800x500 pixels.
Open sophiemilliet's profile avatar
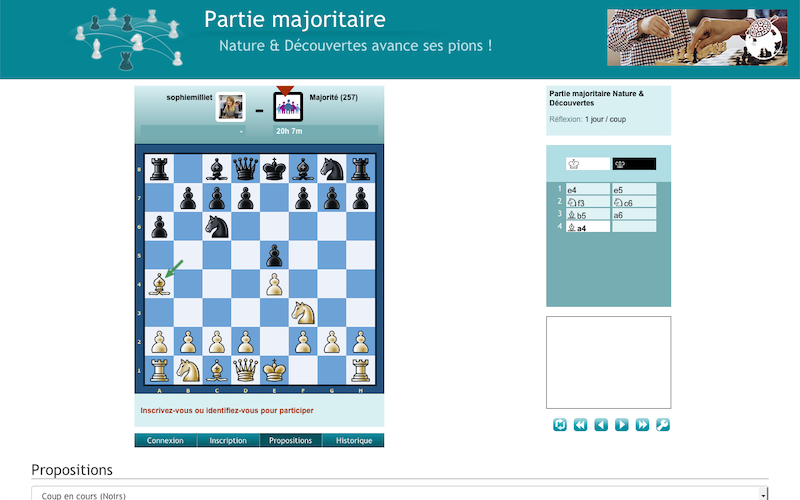(231, 107)
